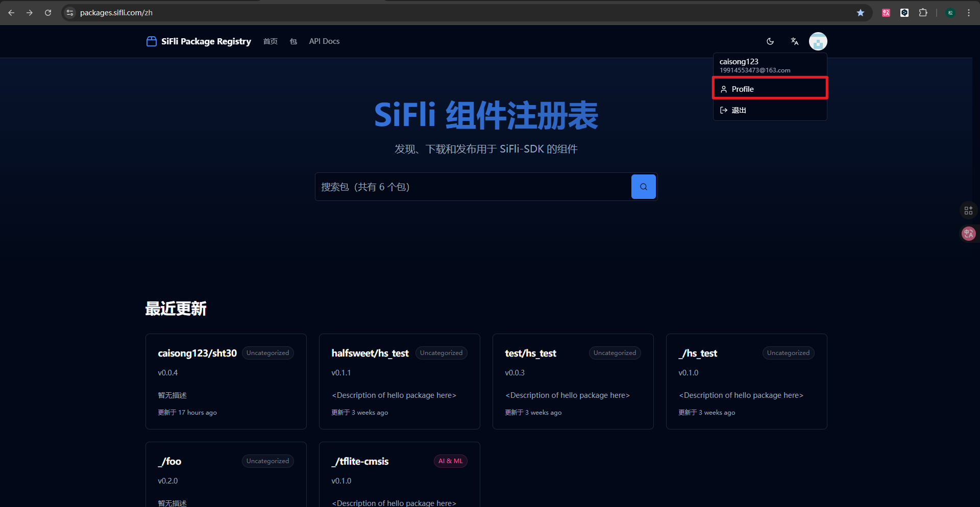
Task: Click the browser reload icon
Action: (47, 12)
